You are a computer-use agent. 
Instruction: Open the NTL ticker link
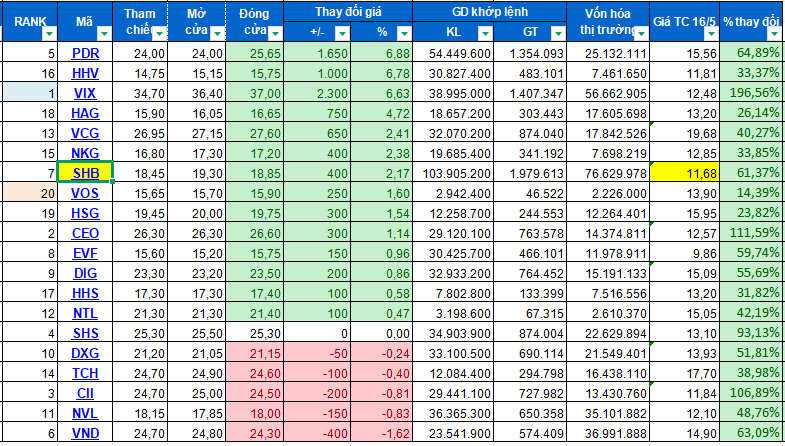point(85,313)
